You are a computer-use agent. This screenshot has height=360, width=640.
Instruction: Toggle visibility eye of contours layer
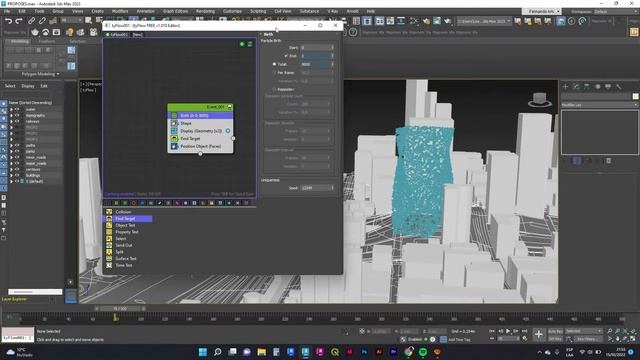coord(17,169)
